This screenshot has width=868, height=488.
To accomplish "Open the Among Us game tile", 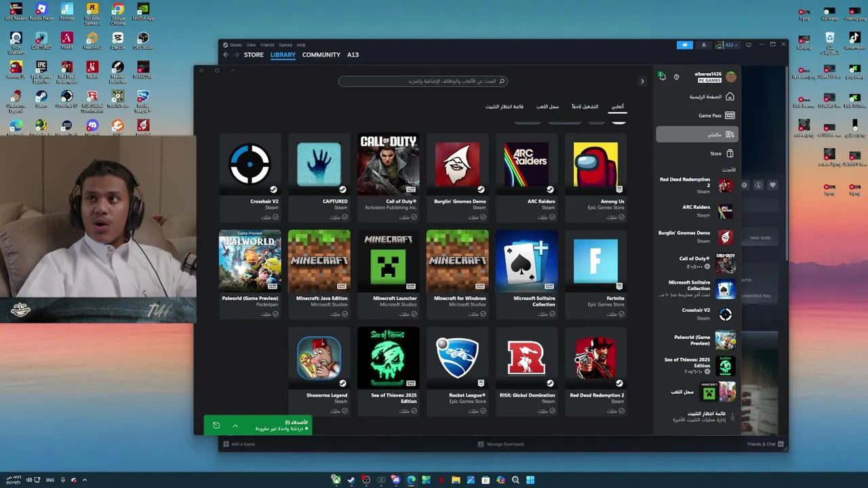I will (x=595, y=178).
